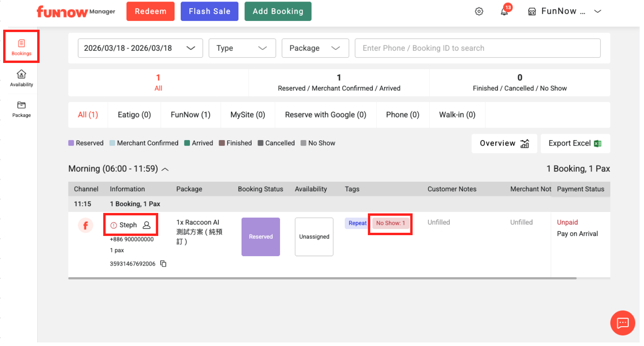The width and height of the screenshot is (644, 346).
Task: Collapse the Morning bookings section
Action: [x=165, y=169]
